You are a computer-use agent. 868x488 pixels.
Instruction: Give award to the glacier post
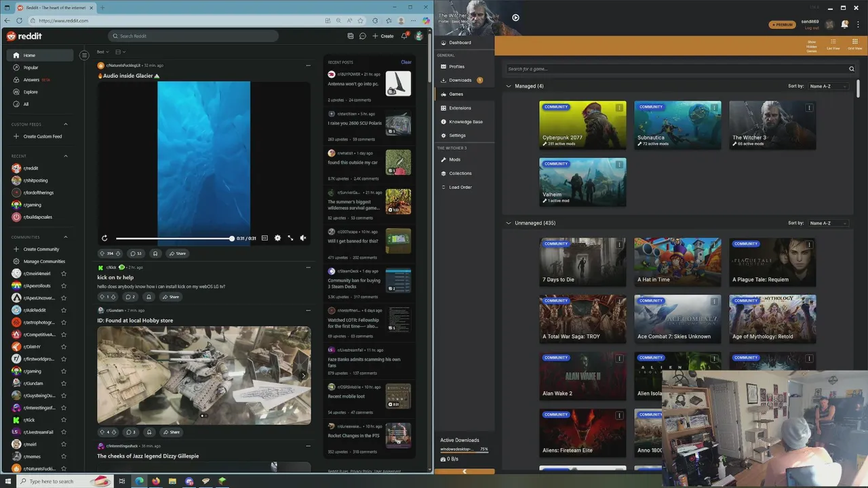[x=155, y=253]
